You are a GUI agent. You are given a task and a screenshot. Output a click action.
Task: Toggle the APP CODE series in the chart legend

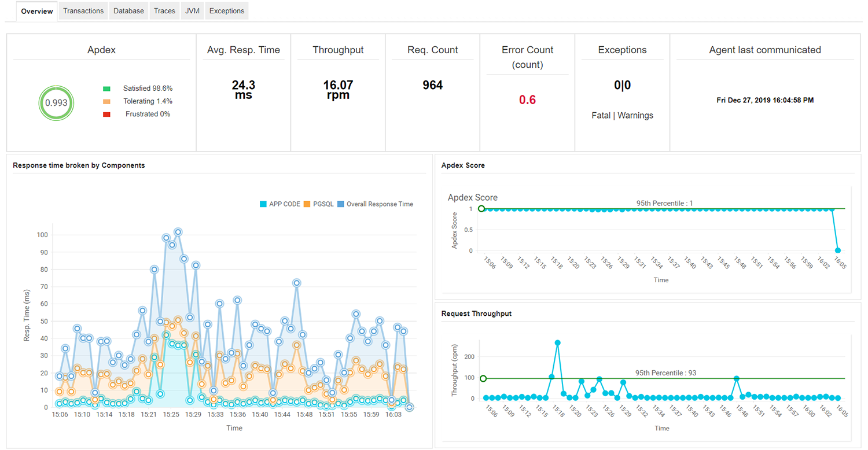[x=280, y=204]
